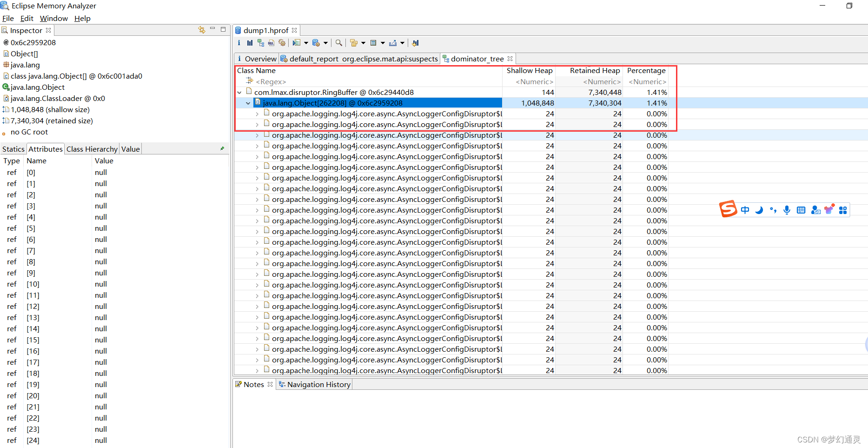This screenshot has height=448, width=868.
Task: Switch to the Overview tab
Action: tap(256, 59)
